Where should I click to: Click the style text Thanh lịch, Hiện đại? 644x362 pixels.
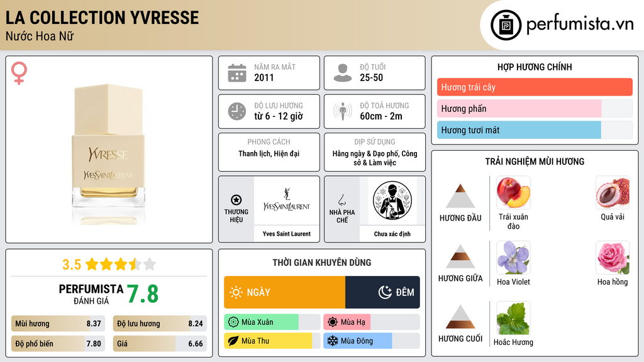[x=269, y=153]
